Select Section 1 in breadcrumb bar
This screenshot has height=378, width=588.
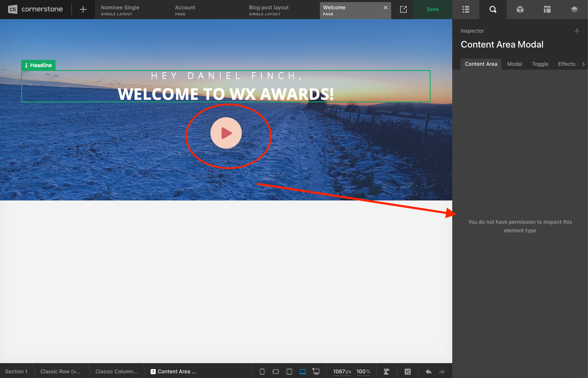click(16, 372)
